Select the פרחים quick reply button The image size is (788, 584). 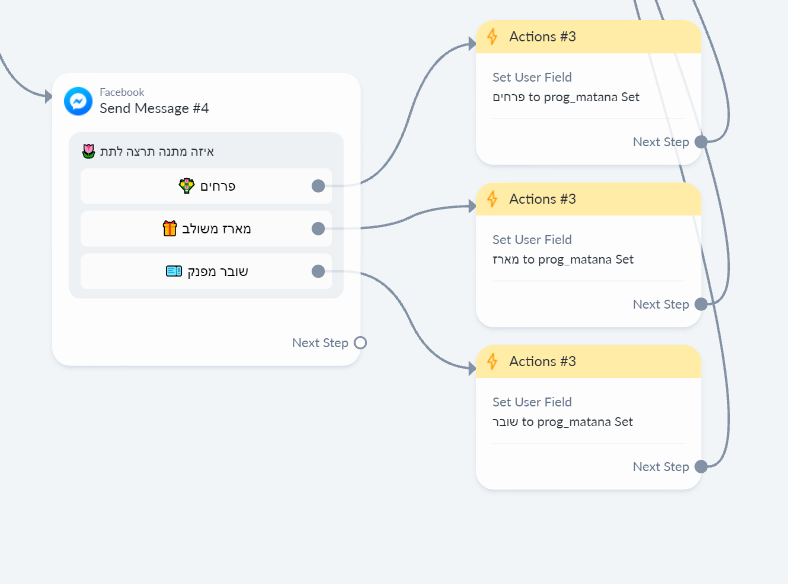[x=206, y=186]
